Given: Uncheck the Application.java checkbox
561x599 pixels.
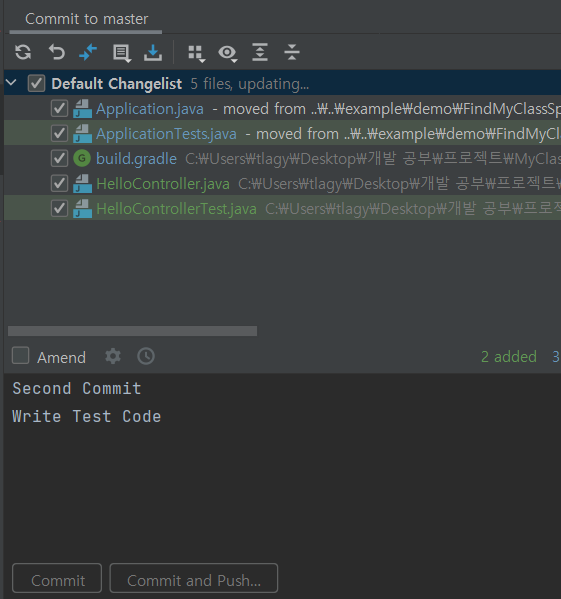Looking at the screenshot, I should 59,108.
